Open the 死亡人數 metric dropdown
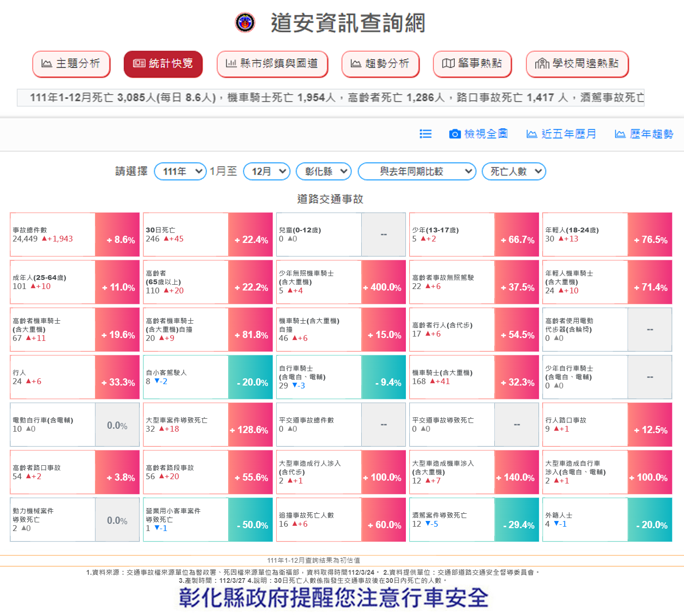Screen dimensions: 684x616 click(513, 171)
